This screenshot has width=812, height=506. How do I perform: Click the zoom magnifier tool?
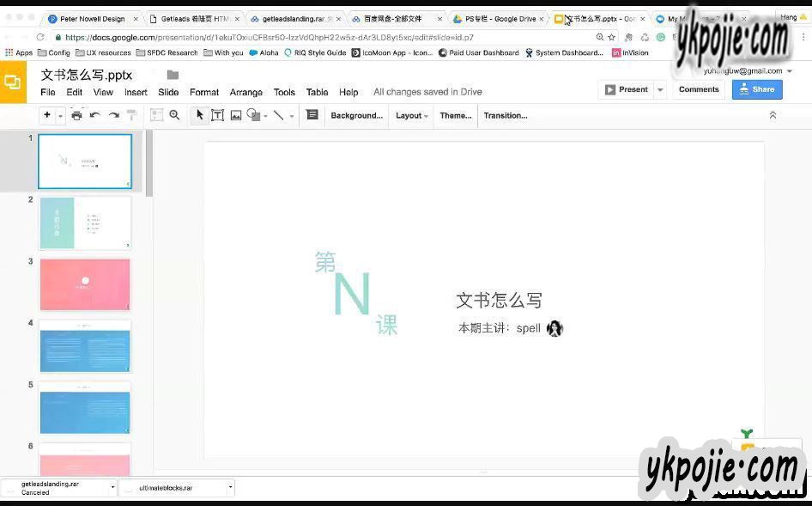pyautogui.click(x=174, y=115)
